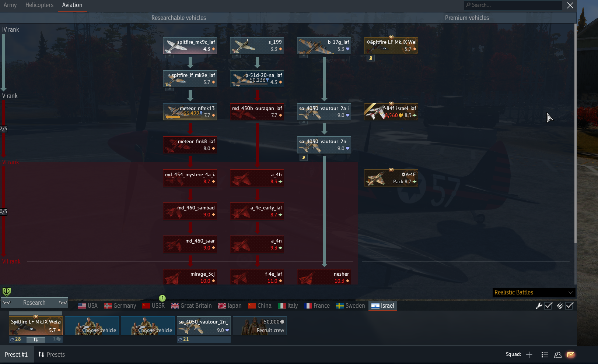
Task: Select the USA nation tab
Action: pos(88,306)
